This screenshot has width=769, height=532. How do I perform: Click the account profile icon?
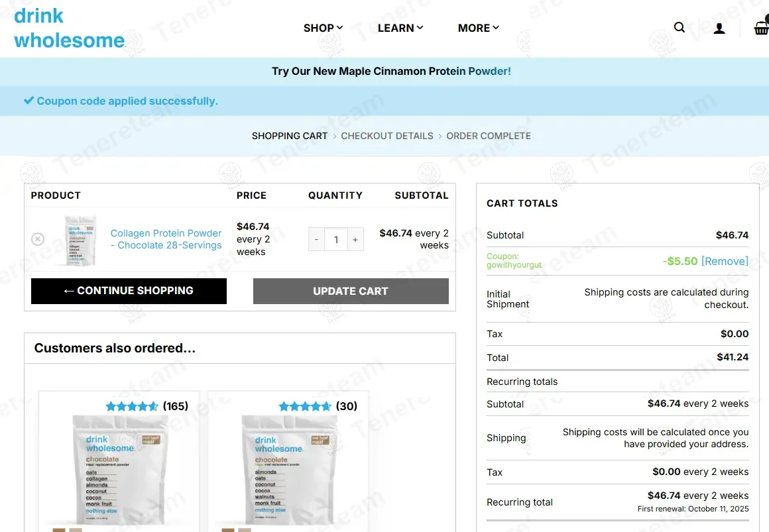pyautogui.click(x=719, y=28)
